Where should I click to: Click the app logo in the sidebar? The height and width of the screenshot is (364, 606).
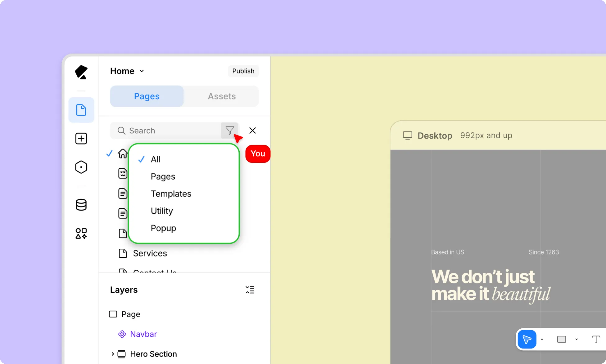pos(81,72)
